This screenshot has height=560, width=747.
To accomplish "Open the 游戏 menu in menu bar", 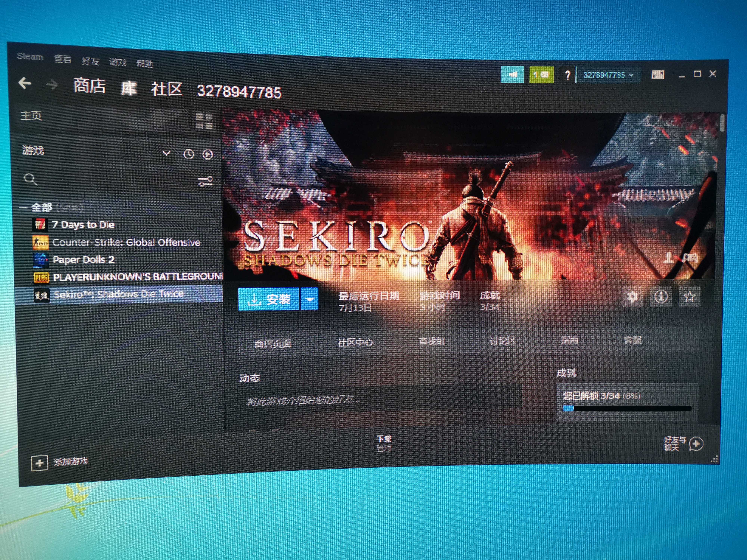I will click(x=117, y=62).
